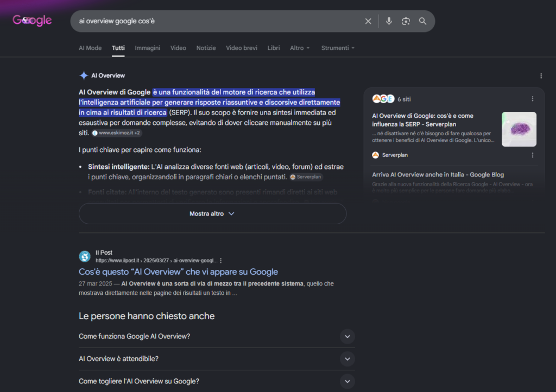Switch to the AI Mode tab
Image resolution: width=556 pixels, height=392 pixels.
tap(90, 48)
